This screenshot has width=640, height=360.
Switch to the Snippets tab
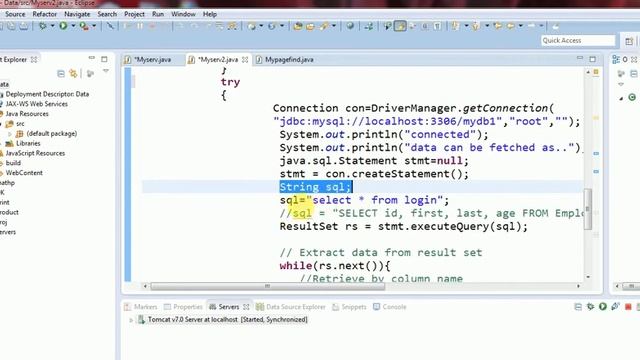[x=349, y=307]
